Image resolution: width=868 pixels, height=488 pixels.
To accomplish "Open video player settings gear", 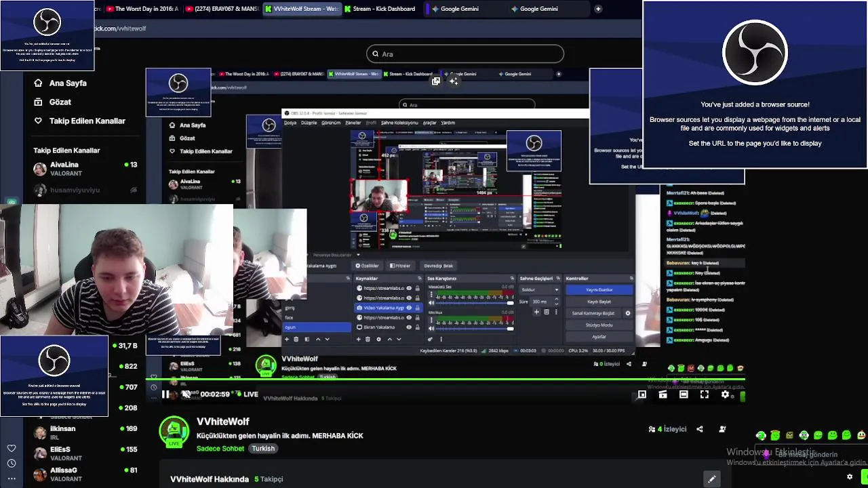I will [x=725, y=394].
